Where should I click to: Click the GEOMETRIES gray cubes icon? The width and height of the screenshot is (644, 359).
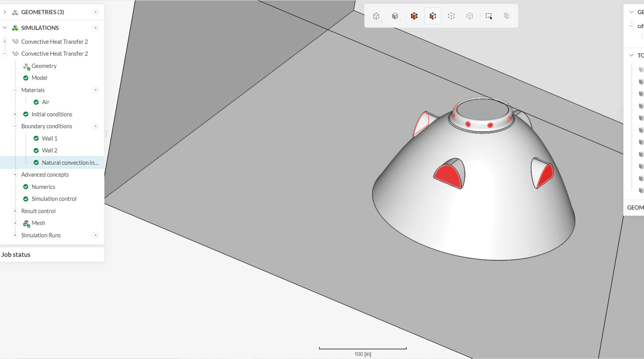click(x=15, y=12)
